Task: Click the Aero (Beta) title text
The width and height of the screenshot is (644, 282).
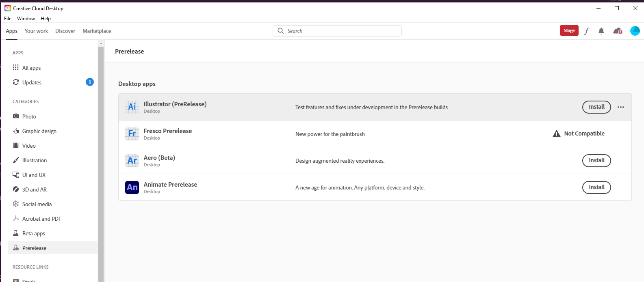Action: pyautogui.click(x=159, y=157)
